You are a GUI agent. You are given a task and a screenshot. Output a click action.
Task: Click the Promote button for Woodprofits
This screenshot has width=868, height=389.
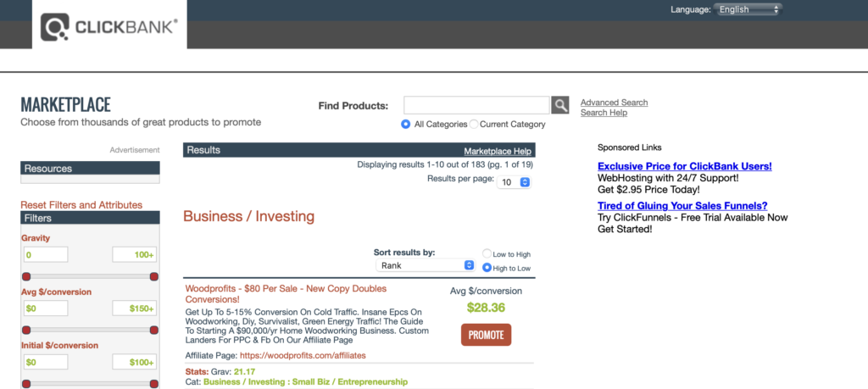coord(486,335)
